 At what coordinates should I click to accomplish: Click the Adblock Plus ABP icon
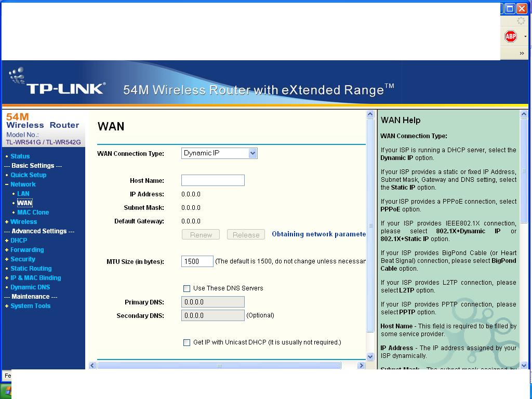click(x=510, y=36)
